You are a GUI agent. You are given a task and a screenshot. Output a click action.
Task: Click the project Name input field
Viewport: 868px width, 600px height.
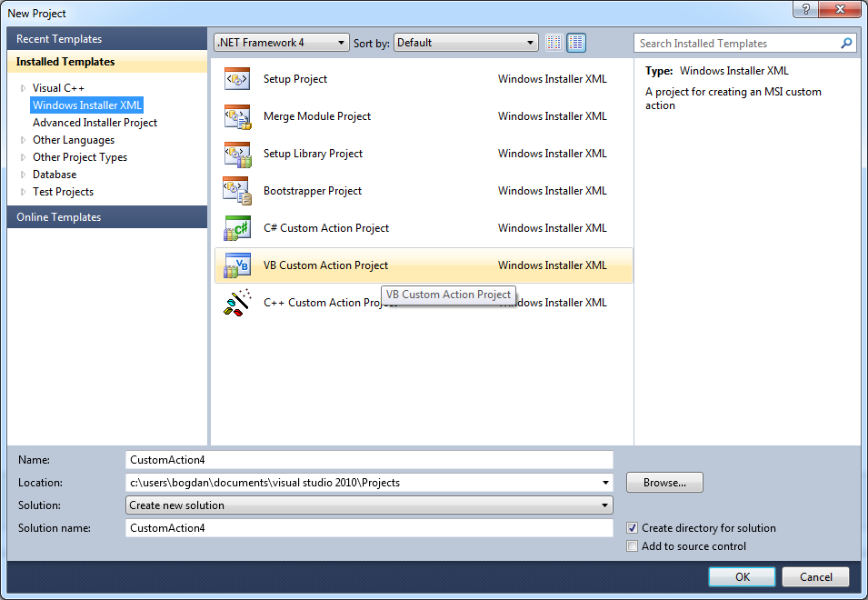(369, 460)
